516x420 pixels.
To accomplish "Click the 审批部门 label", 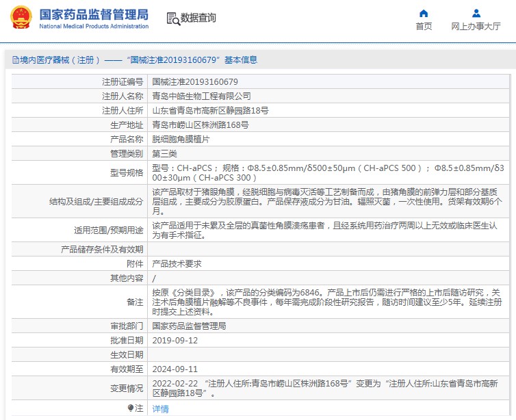I will [x=127, y=326].
